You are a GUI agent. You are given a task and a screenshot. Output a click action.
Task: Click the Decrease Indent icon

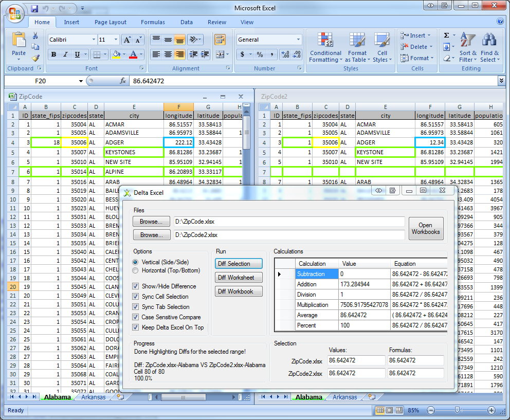click(193, 54)
